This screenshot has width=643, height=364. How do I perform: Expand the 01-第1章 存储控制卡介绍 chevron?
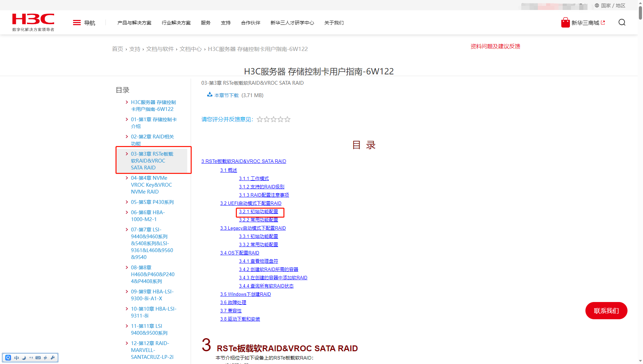(x=127, y=119)
